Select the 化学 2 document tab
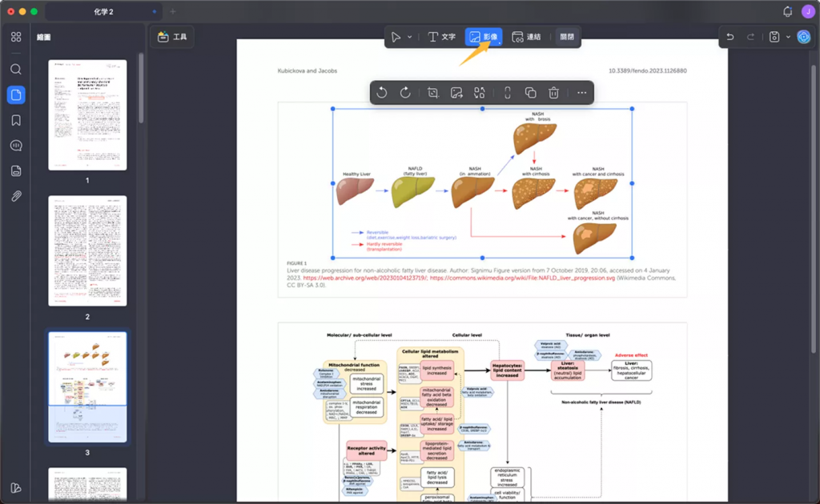The height and width of the screenshot is (504, 820). click(103, 11)
